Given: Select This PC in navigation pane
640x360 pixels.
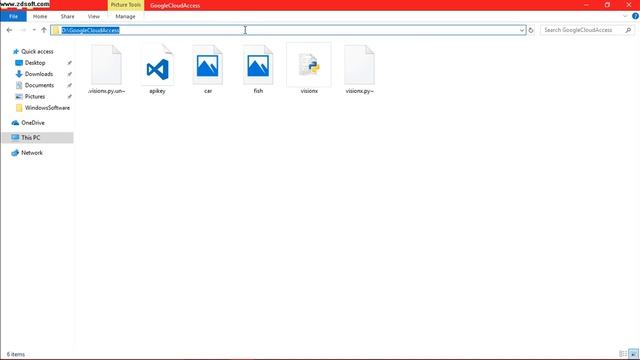Looking at the screenshot, I should 38,138.
